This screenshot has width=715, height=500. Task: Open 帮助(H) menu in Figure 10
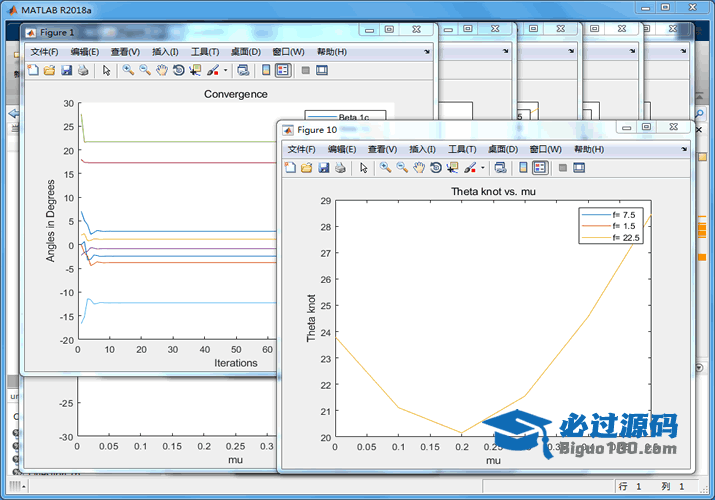pyautogui.click(x=589, y=149)
